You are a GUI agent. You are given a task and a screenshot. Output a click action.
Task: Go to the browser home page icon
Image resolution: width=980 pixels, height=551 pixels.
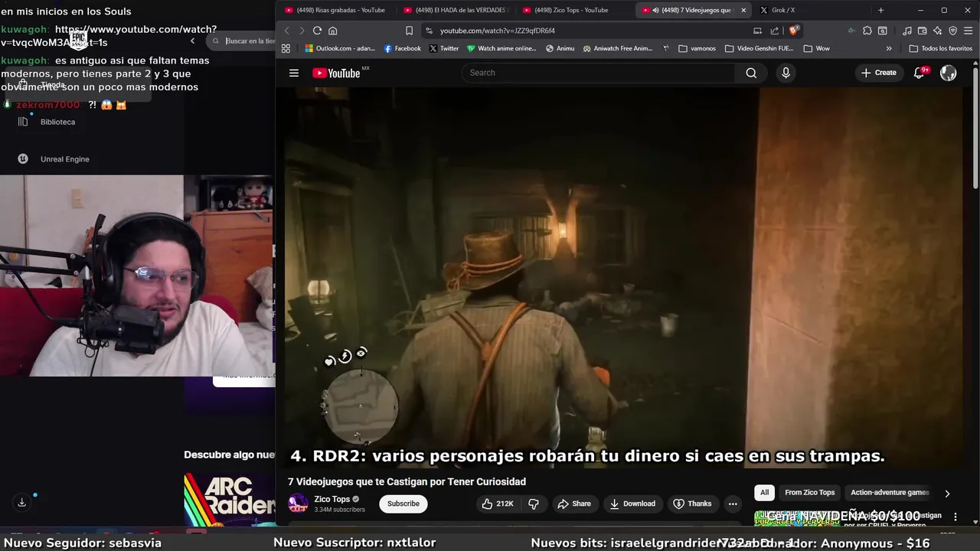coord(332,31)
